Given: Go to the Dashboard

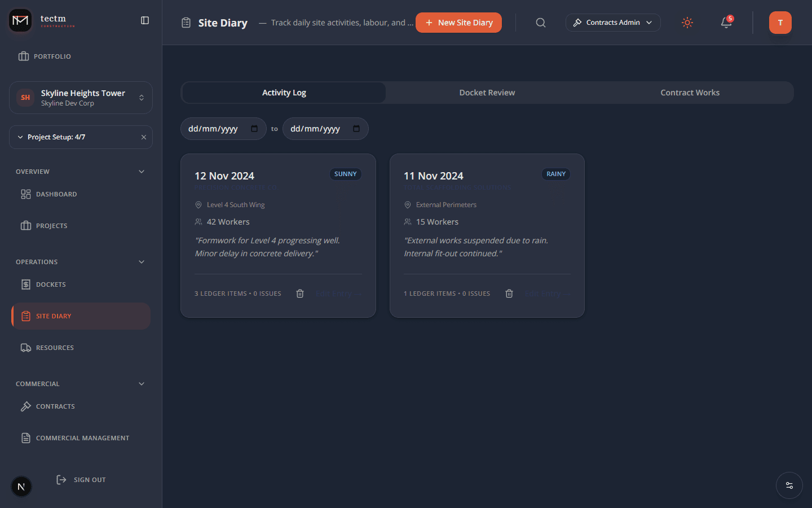Looking at the screenshot, I should click(56, 194).
